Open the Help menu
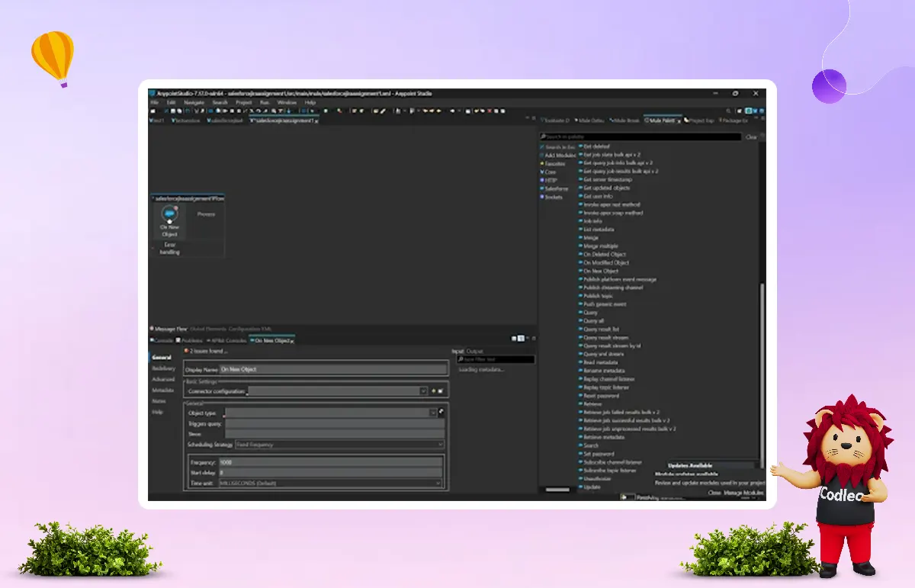Screen dimensions: 915x588 click(x=310, y=102)
